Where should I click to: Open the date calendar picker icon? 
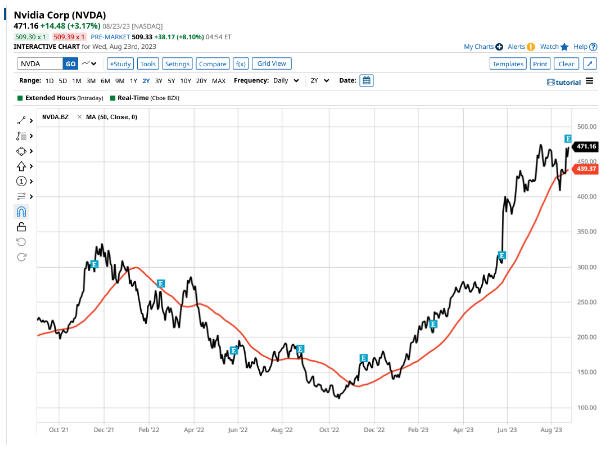point(366,81)
